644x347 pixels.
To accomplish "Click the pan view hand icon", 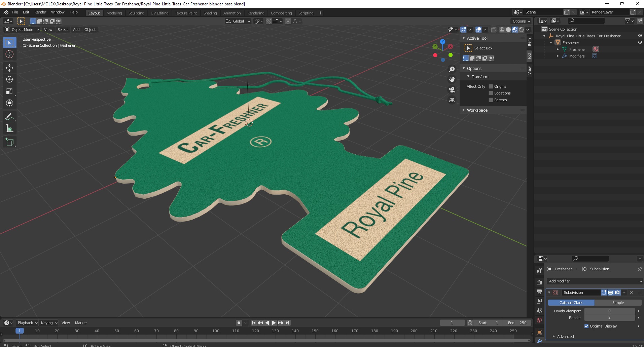I will [452, 79].
